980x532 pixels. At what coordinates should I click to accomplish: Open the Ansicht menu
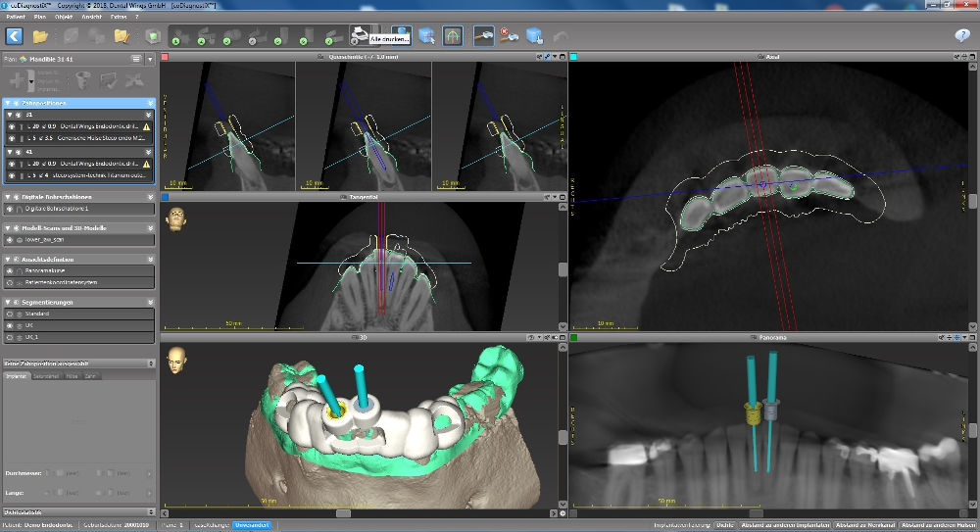93,16
